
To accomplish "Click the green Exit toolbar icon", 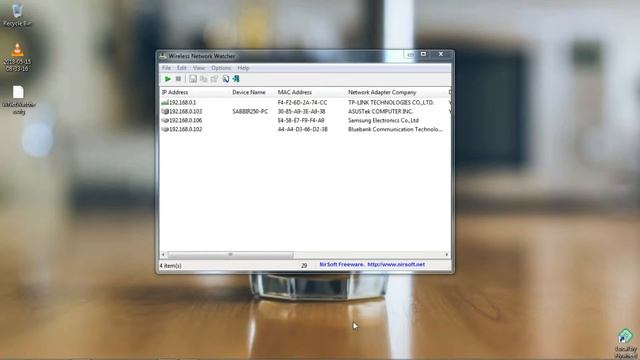I will [x=236, y=79].
